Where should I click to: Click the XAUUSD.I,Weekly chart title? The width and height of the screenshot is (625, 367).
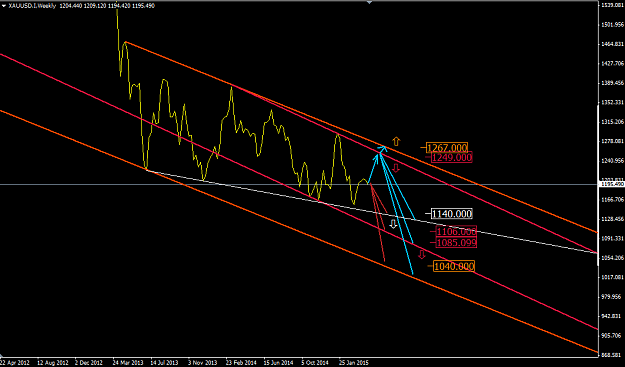[x=32, y=6]
